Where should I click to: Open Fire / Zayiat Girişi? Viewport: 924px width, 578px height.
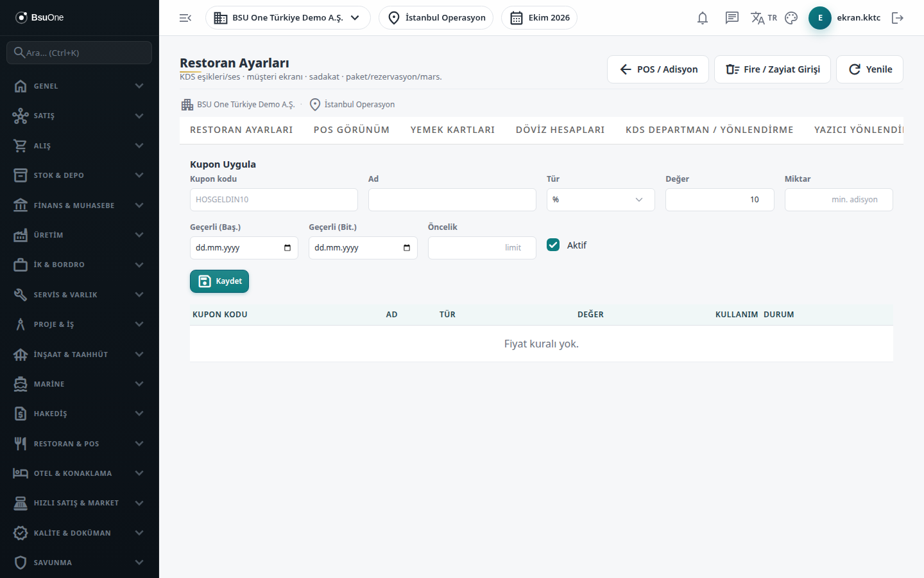pos(773,69)
